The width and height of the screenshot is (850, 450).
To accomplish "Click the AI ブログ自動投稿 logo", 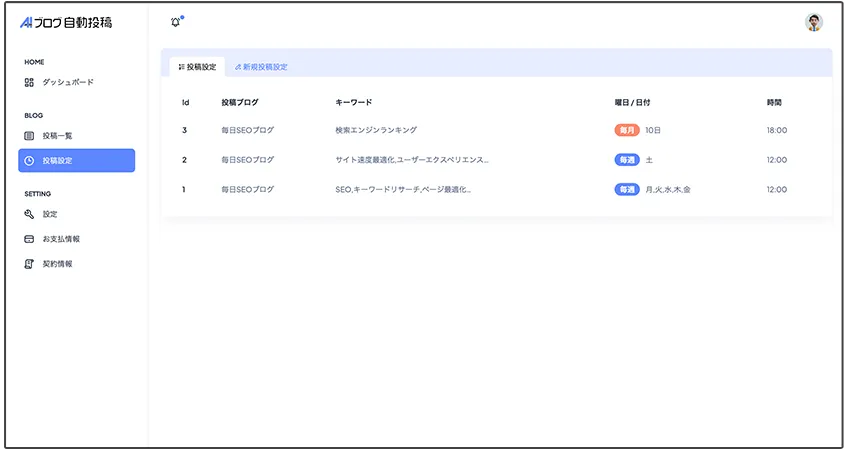I will [66, 22].
